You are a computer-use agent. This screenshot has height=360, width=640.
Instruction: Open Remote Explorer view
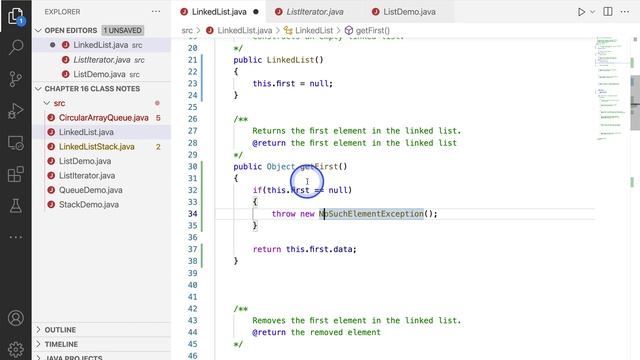16,143
